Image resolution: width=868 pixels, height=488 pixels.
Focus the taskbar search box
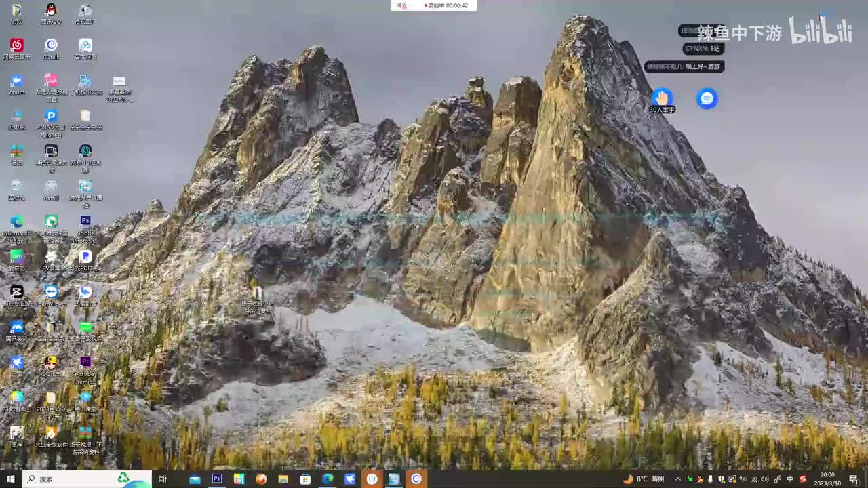(87, 479)
